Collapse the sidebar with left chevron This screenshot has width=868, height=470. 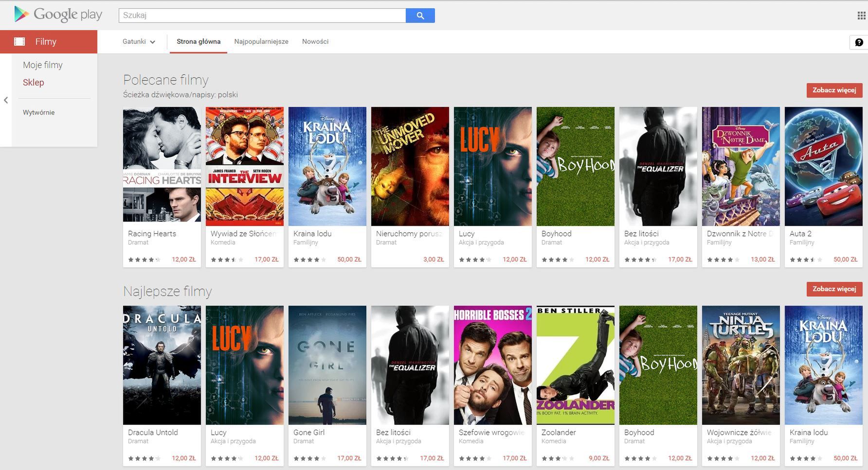[x=6, y=100]
